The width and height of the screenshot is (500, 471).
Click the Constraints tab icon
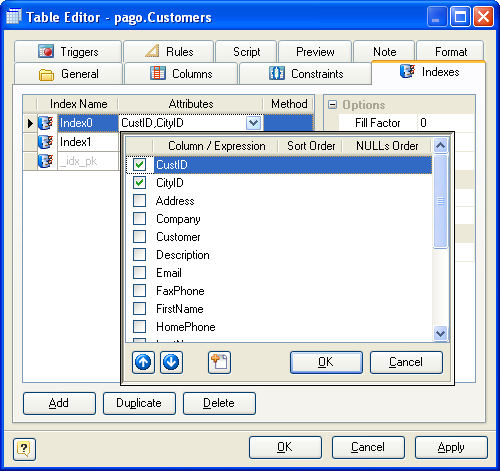pos(277,73)
